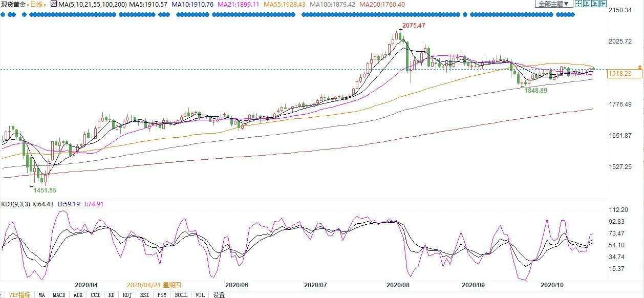Switch to the MACD indicator tab
644x298 pixels.
(59, 295)
